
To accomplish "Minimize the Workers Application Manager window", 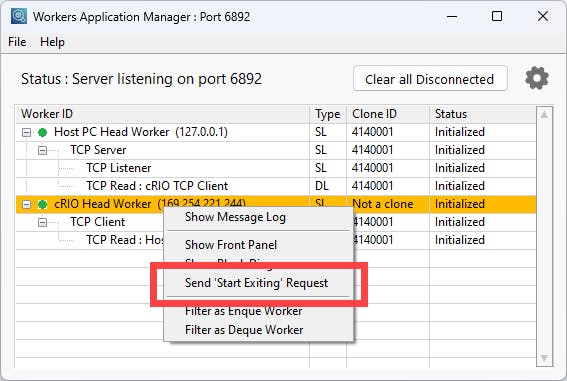I will pyautogui.click(x=452, y=17).
